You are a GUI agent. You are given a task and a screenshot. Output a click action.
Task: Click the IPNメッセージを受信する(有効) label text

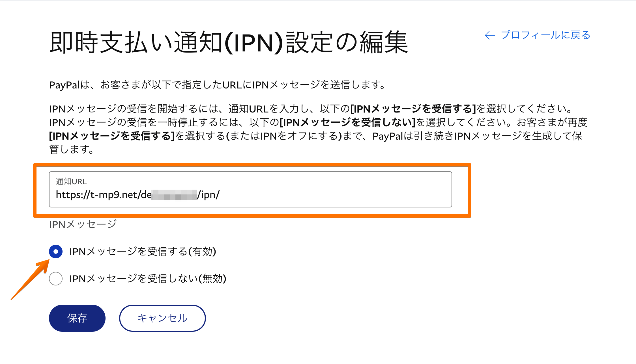tap(143, 252)
